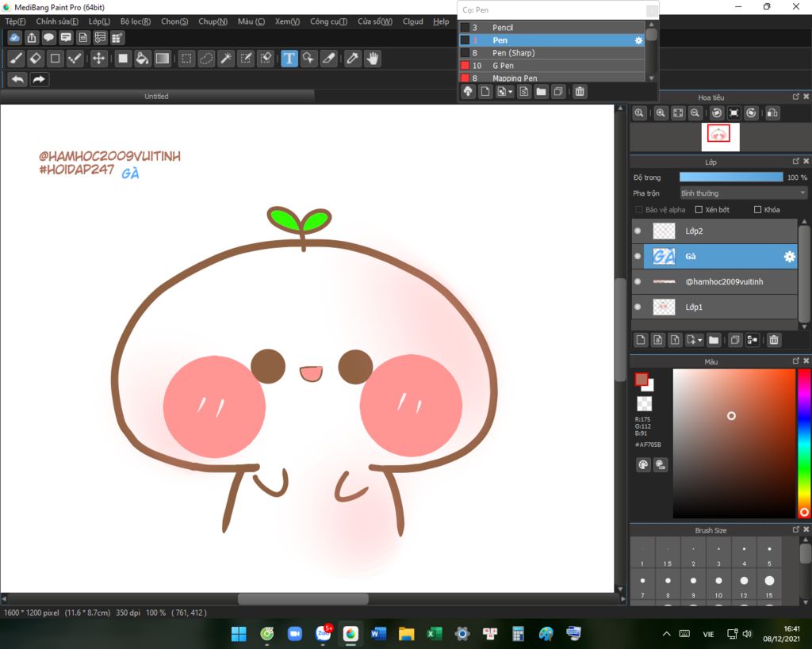Delete the selected brush
Viewport: 812px width, 649px height.
tap(580, 92)
